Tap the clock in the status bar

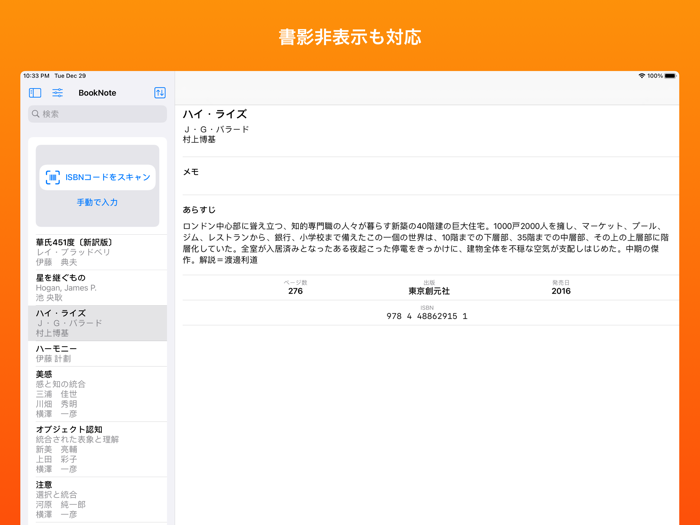(x=36, y=76)
